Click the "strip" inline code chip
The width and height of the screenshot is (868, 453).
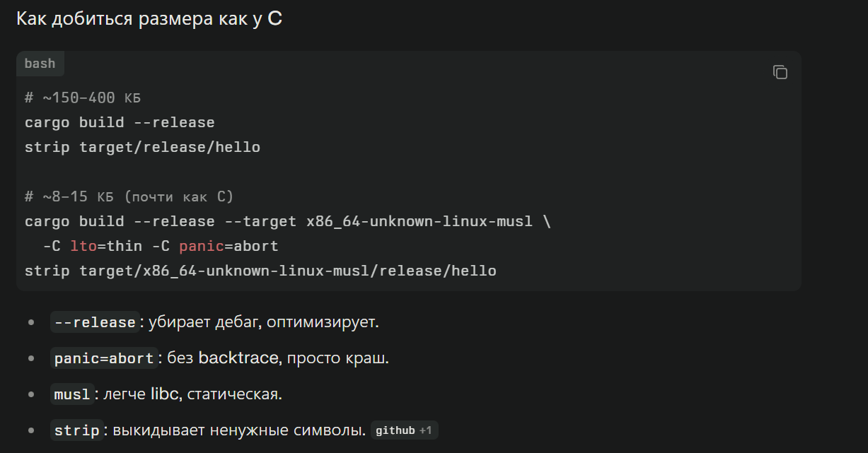(x=76, y=430)
